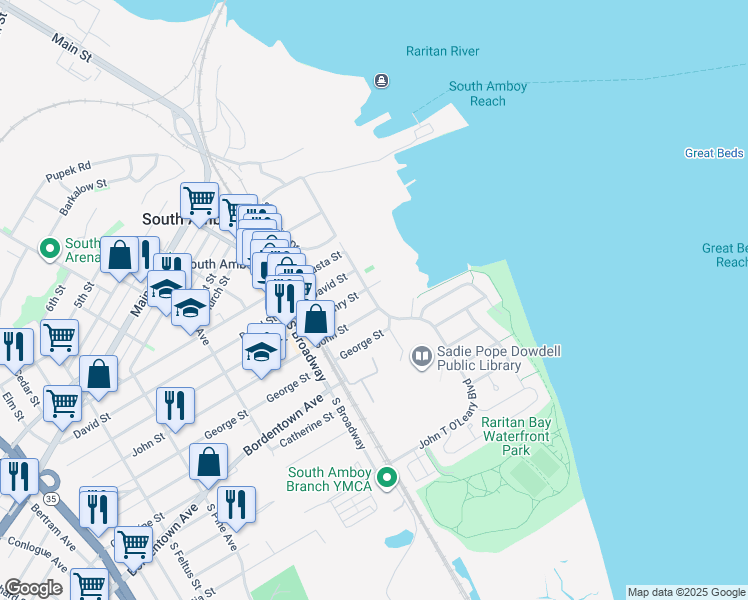This screenshot has height=600, width=748.
Task: Open the shopping bag marker at John St and Broadway
Action: point(315,320)
